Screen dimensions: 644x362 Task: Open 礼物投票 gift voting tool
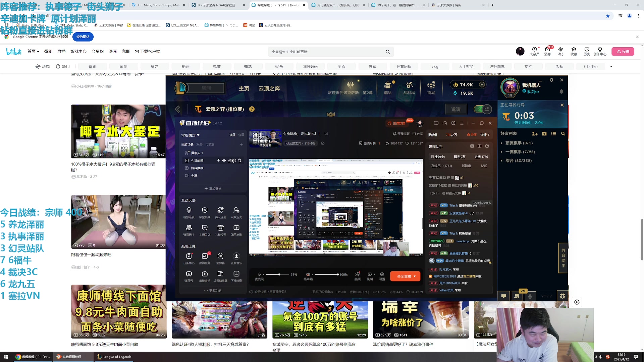coord(220,230)
